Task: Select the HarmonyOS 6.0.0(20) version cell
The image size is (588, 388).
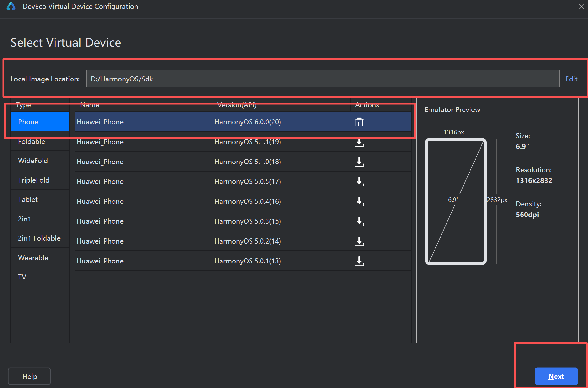Action: [x=247, y=122]
